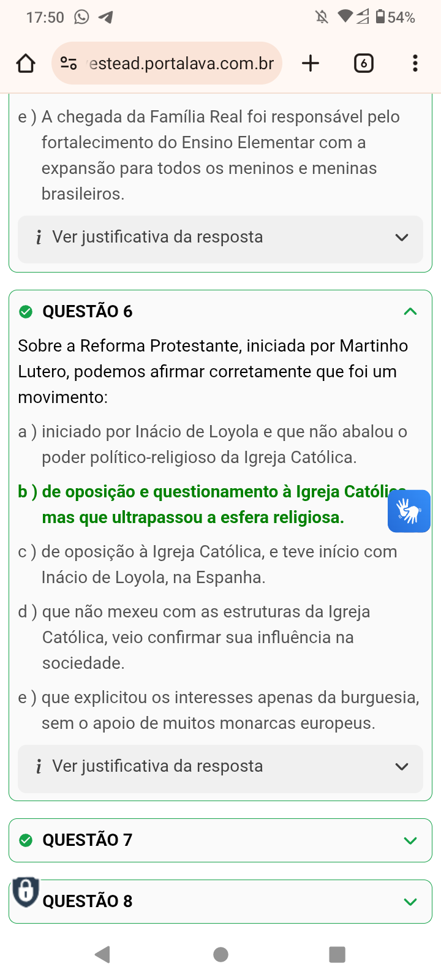This screenshot has width=441, height=980.
Task: Tap the estead.portalava.com.br address bar
Action: pyautogui.click(x=181, y=63)
